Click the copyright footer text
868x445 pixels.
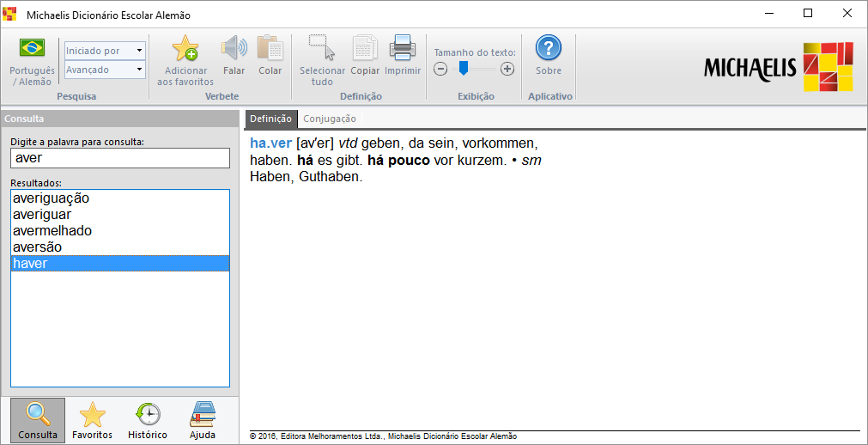383,436
